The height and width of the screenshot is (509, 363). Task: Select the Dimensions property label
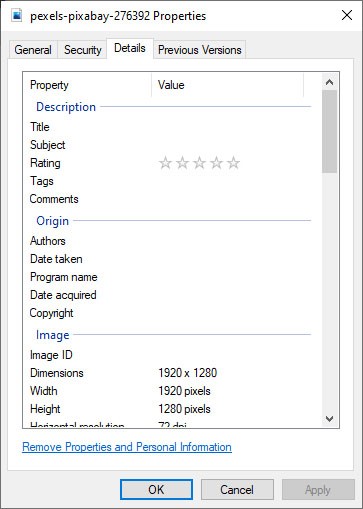[x=57, y=373]
